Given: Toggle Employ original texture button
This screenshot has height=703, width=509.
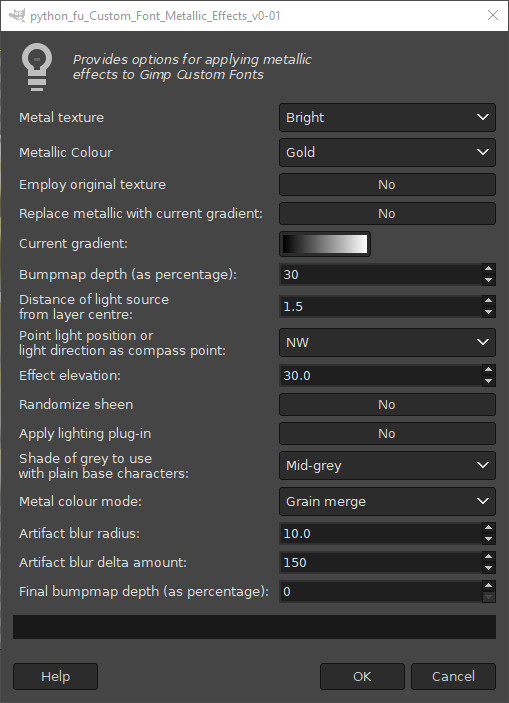Looking at the screenshot, I should coord(387,185).
